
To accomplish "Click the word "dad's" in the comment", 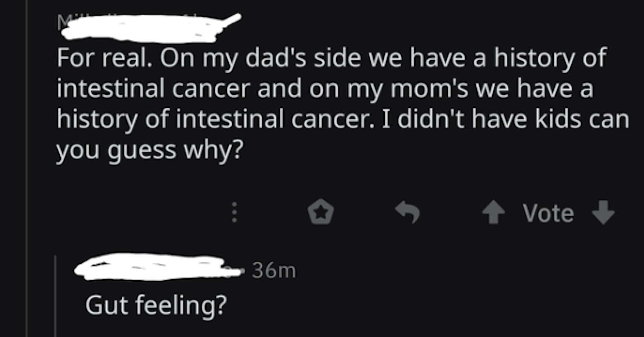I will click(276, 58).
